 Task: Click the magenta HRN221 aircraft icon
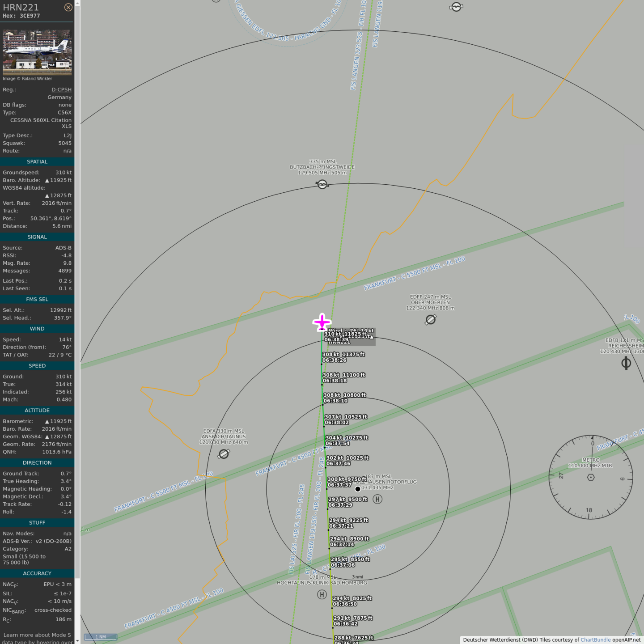[322, 322]
